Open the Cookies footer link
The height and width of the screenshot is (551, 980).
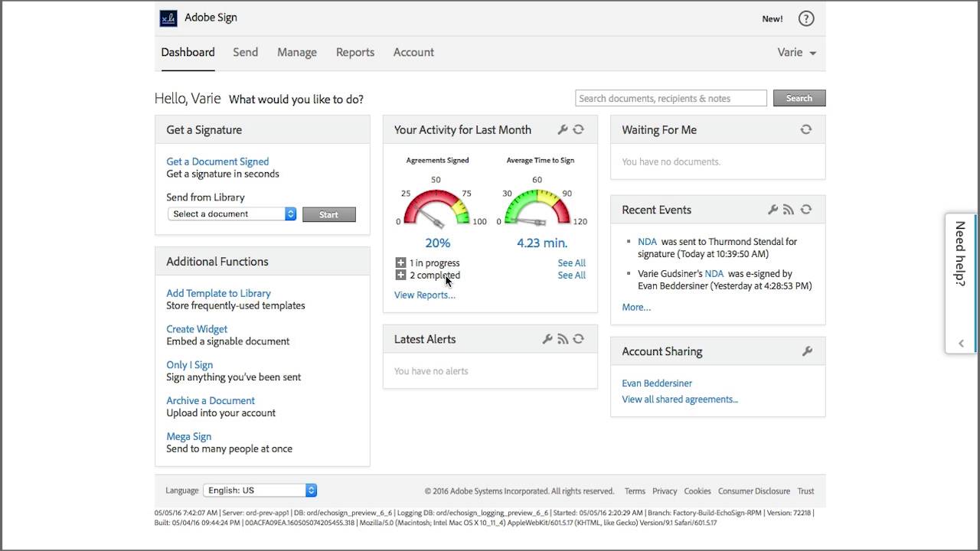point(697,491)
